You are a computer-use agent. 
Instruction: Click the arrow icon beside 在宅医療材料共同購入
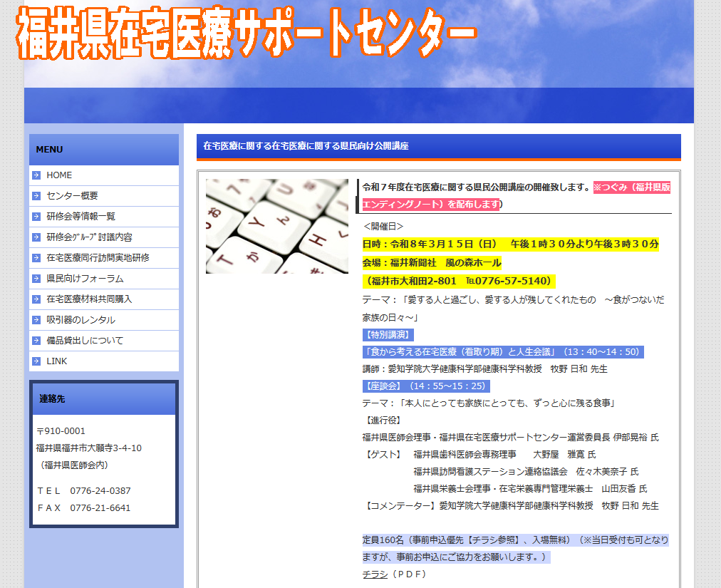coord(36,299)
